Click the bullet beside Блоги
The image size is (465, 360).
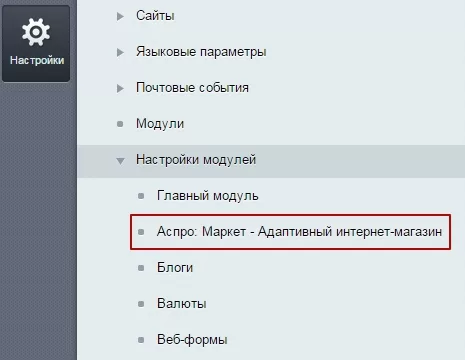point(141,268)
